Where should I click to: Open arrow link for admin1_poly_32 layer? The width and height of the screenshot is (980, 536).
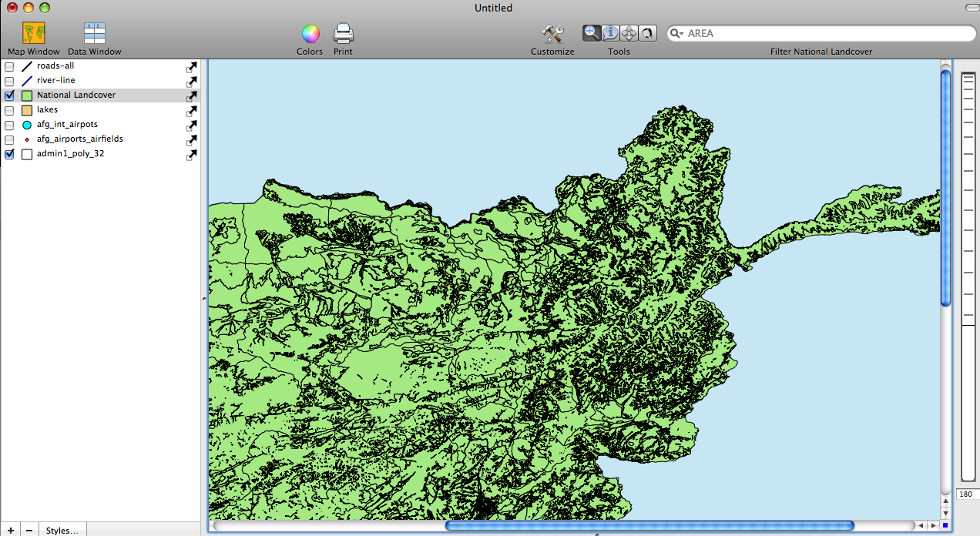(191, 154)
